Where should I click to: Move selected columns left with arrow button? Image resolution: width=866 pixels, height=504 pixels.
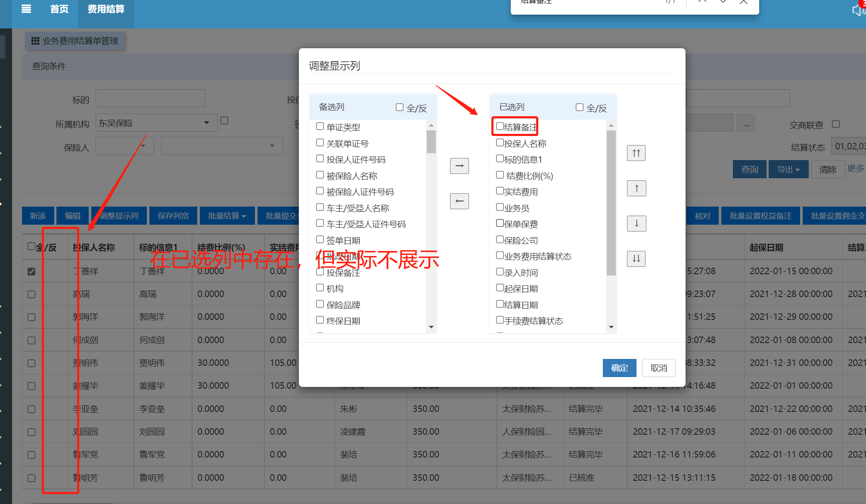click(x=459, y=201)
